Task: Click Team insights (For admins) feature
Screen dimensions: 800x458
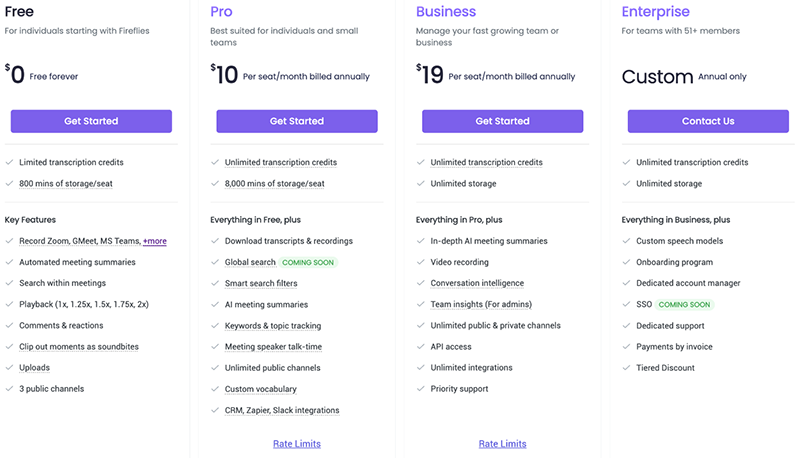Action: [481, 304]
